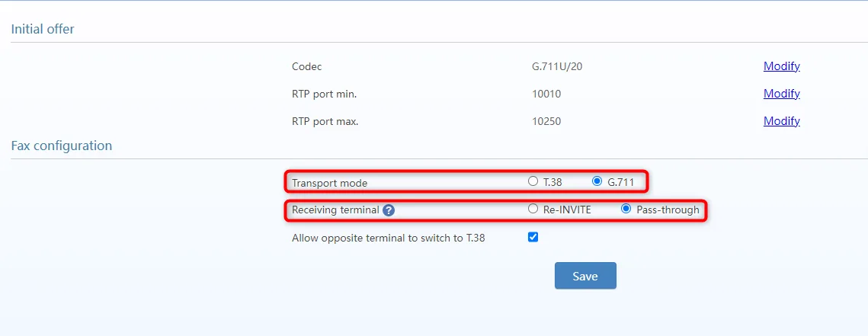The height and width of the screenshot is (336, 868).
Task: Click the 10250 port value
Action: [546, 121]
